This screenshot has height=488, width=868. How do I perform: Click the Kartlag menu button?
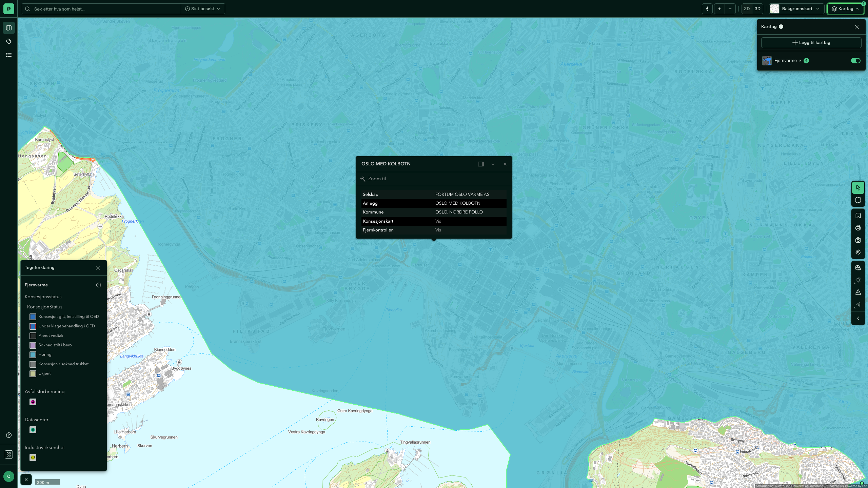845,9
